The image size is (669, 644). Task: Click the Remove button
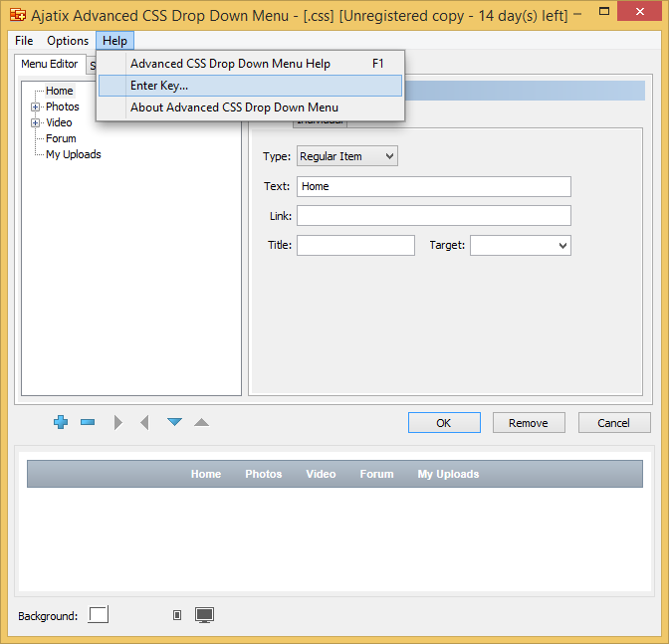[x=529, y=423]
